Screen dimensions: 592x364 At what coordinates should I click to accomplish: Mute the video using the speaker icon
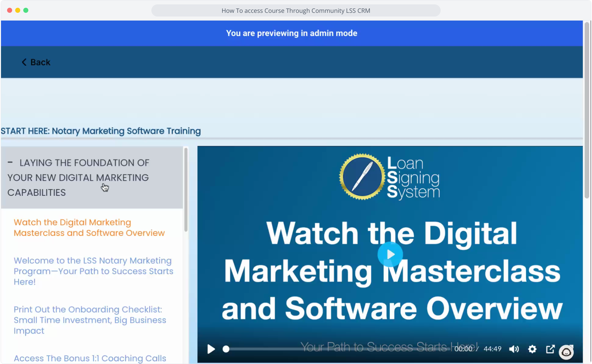514,349
